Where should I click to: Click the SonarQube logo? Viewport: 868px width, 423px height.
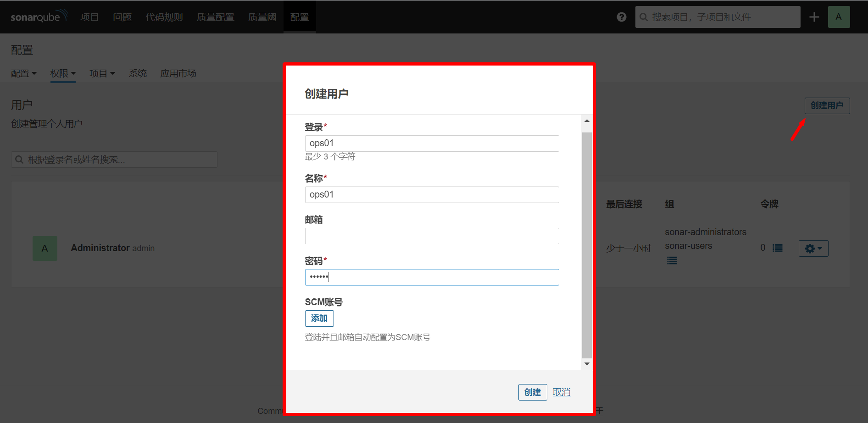(39, 16)
